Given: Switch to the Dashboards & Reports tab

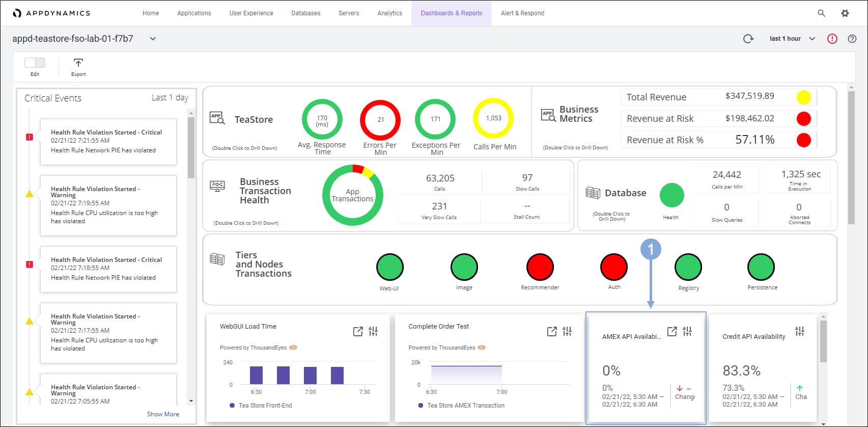Looking at the screenshot, I should [451, 13].
